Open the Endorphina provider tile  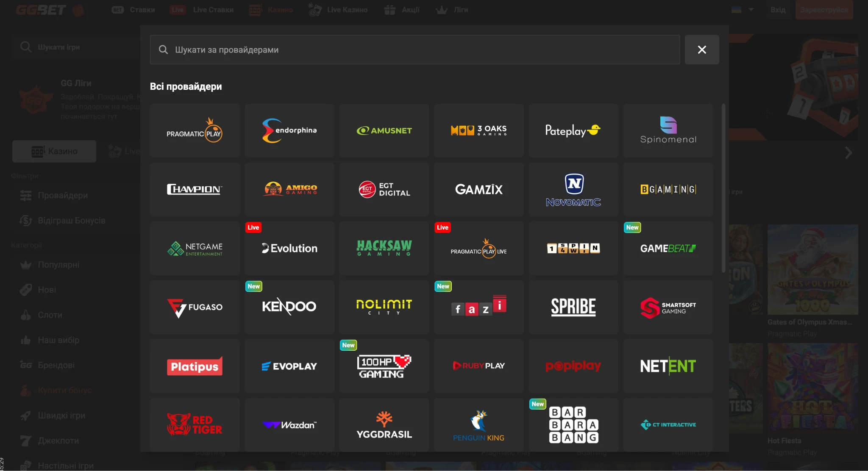[289, 130]
